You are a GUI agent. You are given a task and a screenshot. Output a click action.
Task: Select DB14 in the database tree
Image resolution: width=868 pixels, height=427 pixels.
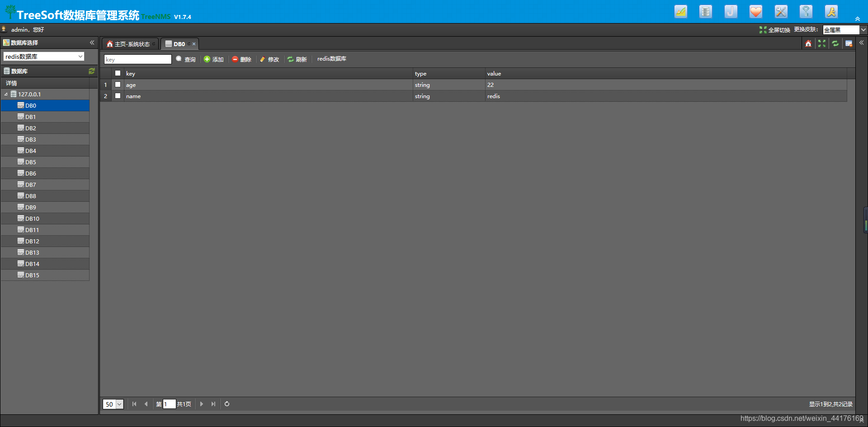click(45, 264)
